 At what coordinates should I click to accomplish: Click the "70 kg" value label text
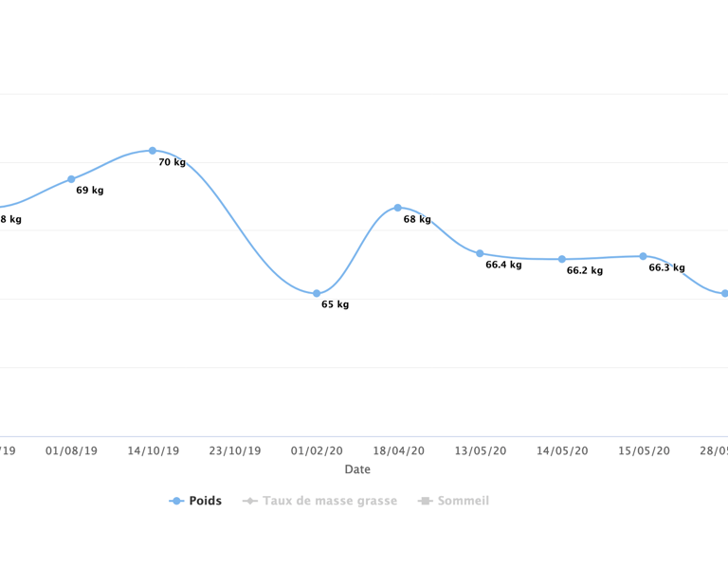pyautogui.click(x=172, y=162)
